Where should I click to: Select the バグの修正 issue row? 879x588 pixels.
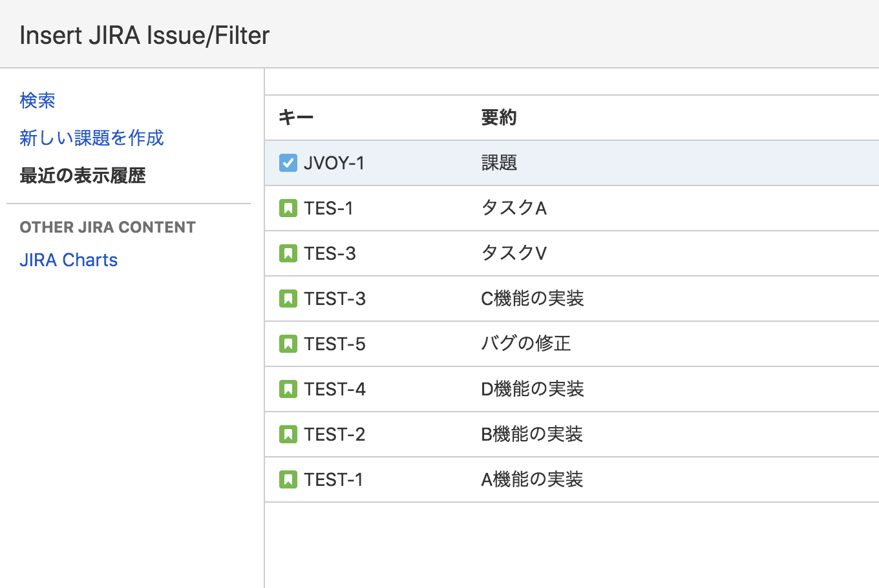click(x=526, y=344)
